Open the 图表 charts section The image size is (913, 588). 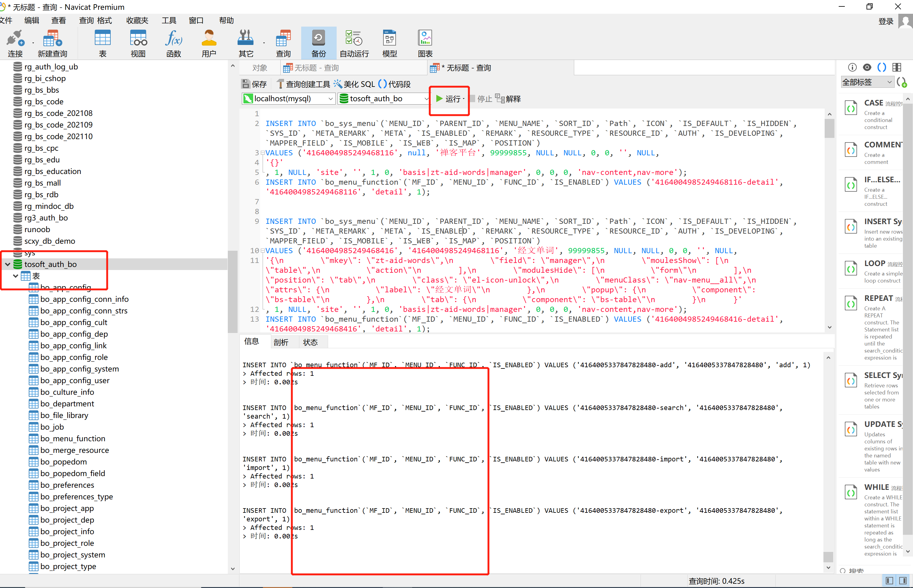click(x=425, y=43)
